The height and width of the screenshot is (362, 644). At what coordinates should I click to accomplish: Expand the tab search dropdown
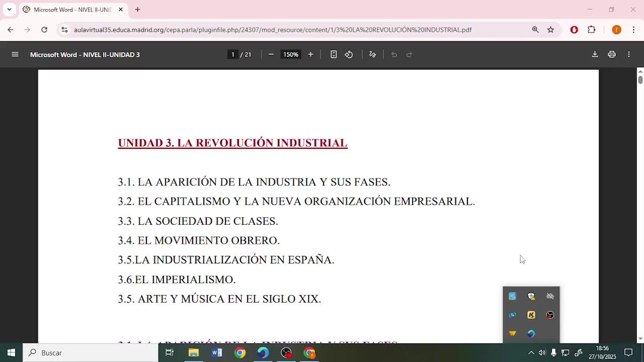coord(9,10)
